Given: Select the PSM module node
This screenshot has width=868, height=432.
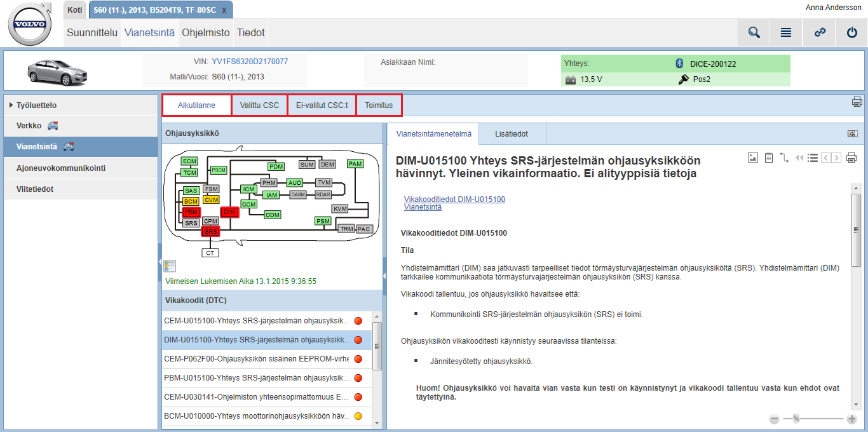Looking at the screenshot, I should point(323,221).
